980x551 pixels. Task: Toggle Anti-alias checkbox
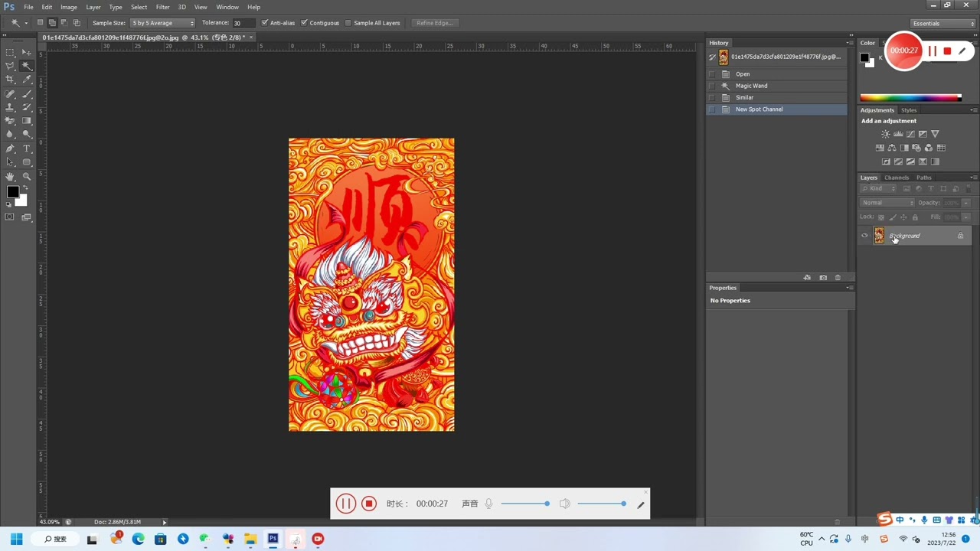coord(265,23)
